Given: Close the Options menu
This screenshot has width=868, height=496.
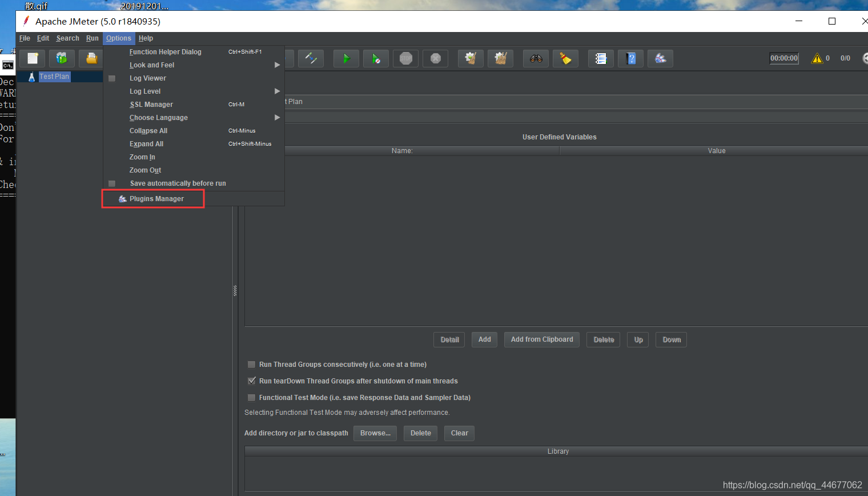Looking at the screenshot, I should tap(118, 38).
